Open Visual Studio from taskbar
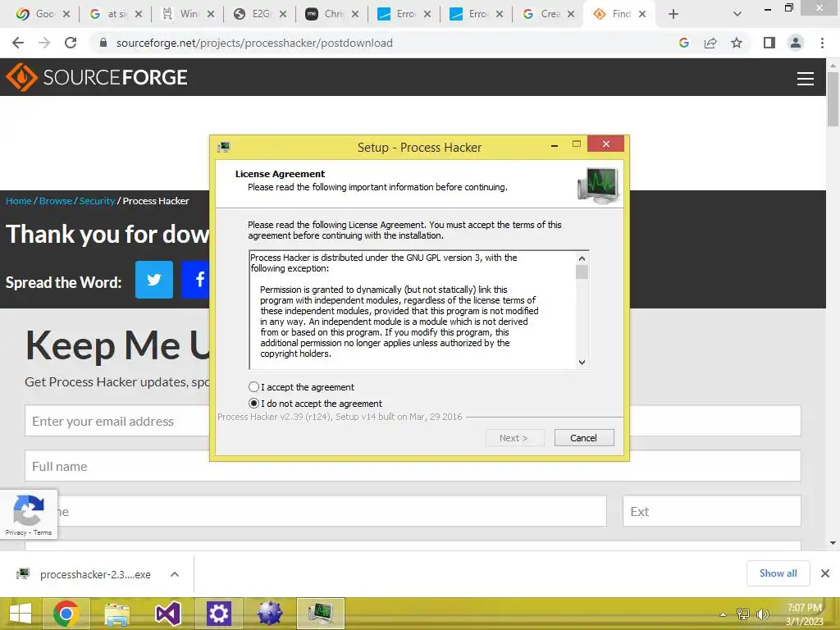Viewport: 840px width, 630px height. point(167,614)
